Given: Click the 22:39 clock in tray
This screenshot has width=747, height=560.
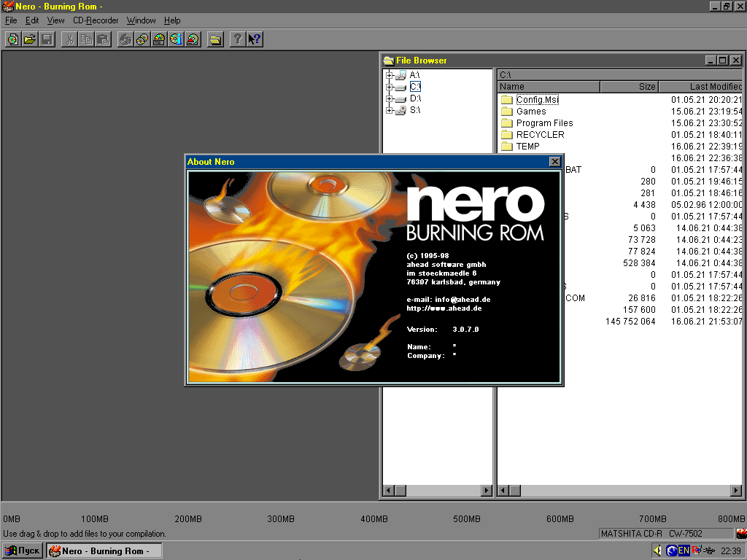Looking at the screenshot, I should [x=730, y=551].
